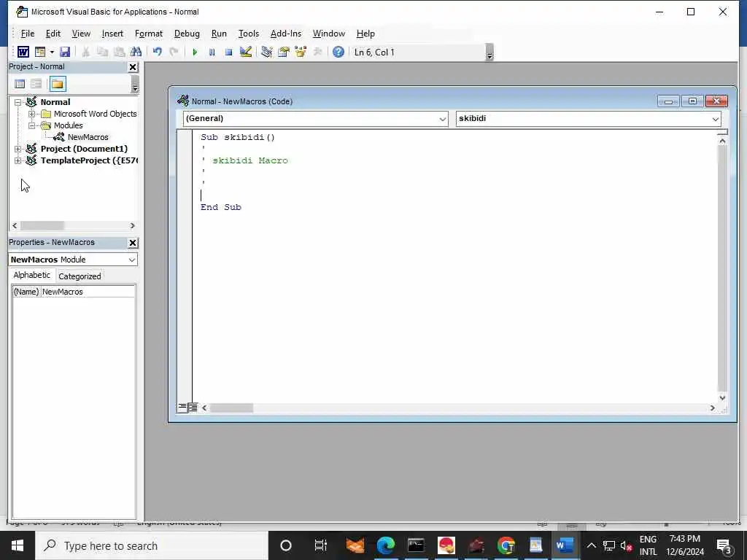Collapse the Modules folder node
Viewport: 747px width, 560px height.
pyautogui.click(x=31, y=125)
